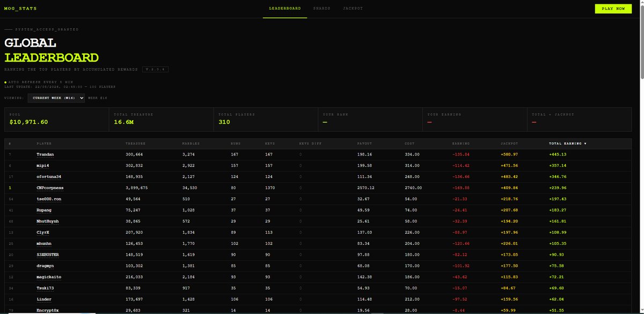Viewport: 644px width, 314px height.
Task: Click ClyrX's keys value 113
Action: pos(269,233)
